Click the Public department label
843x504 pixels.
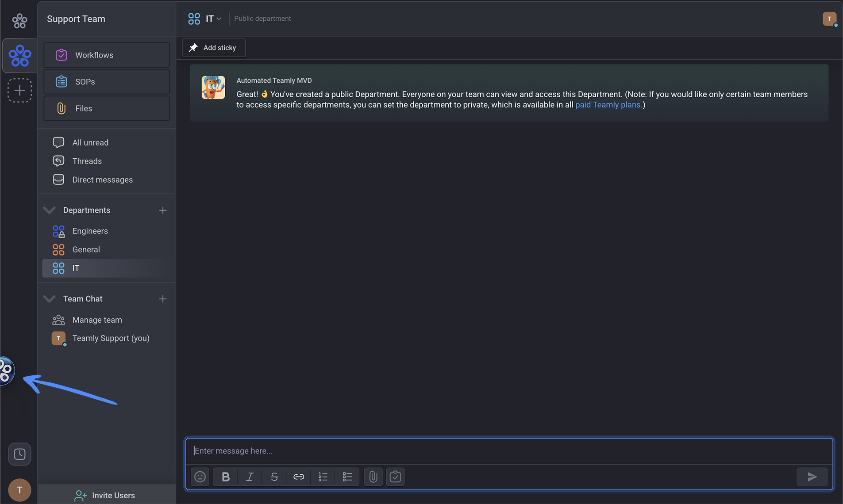[262, 19]
